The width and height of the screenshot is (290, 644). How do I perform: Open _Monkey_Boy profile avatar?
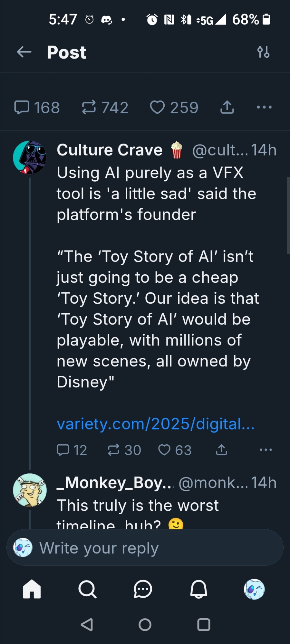click(x=30, y=490)
